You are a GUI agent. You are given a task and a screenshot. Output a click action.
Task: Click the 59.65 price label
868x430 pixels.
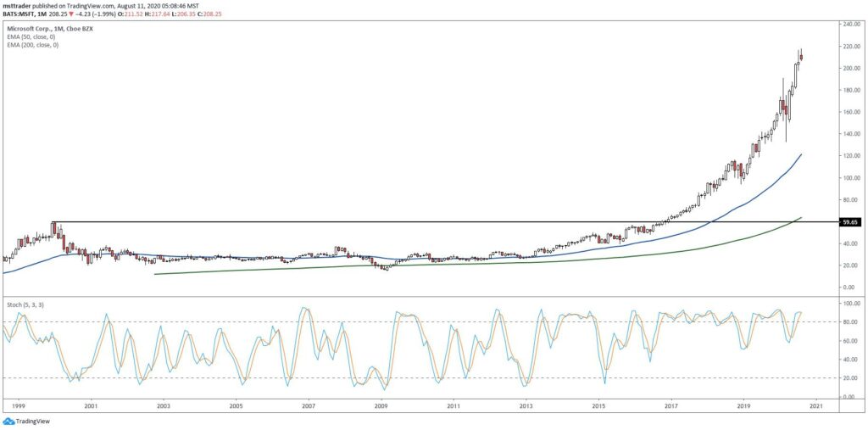(851, 221)
